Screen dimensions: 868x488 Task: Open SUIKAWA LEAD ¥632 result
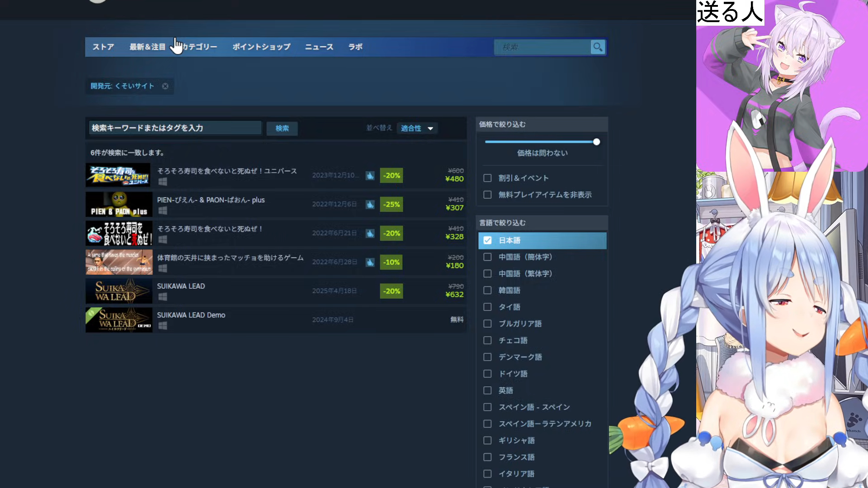(276, 291)
